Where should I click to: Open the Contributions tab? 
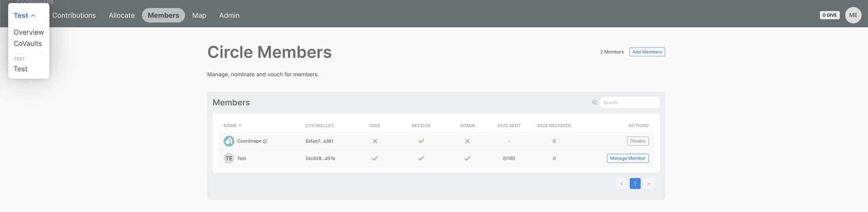(x=74, y=15)
